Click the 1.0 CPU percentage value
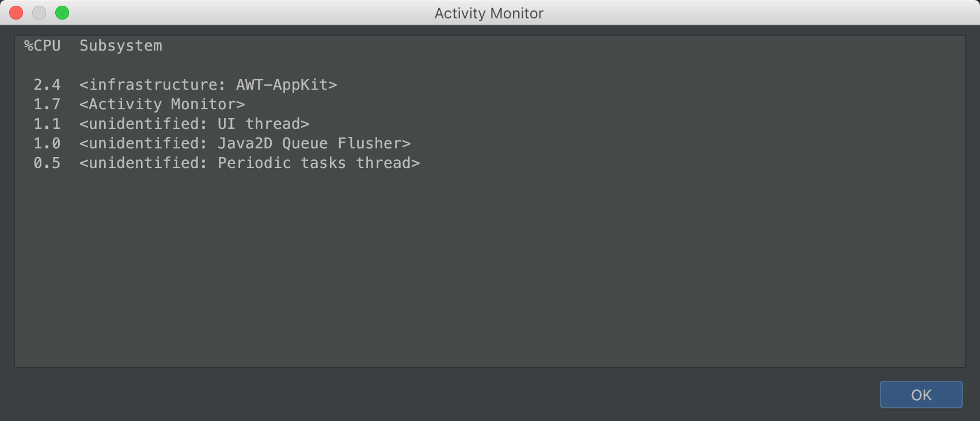This screenshot has height=421, width=980. click(47, 143)
